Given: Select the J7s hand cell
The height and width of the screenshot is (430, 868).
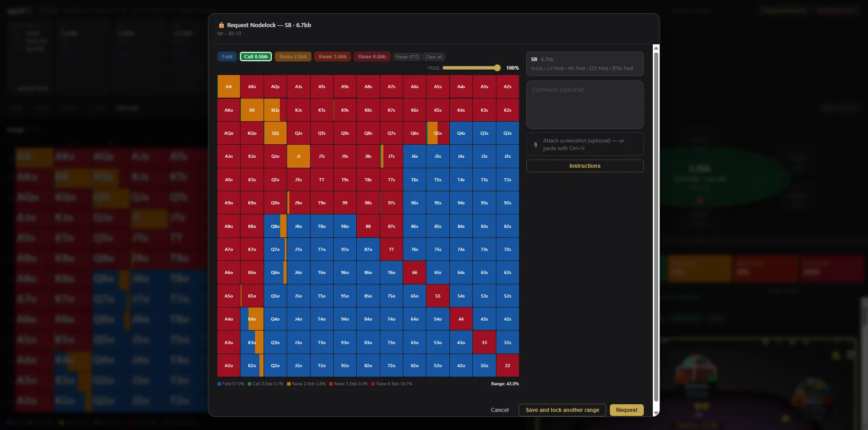Looking at the screenshot, I should [392, 156].
